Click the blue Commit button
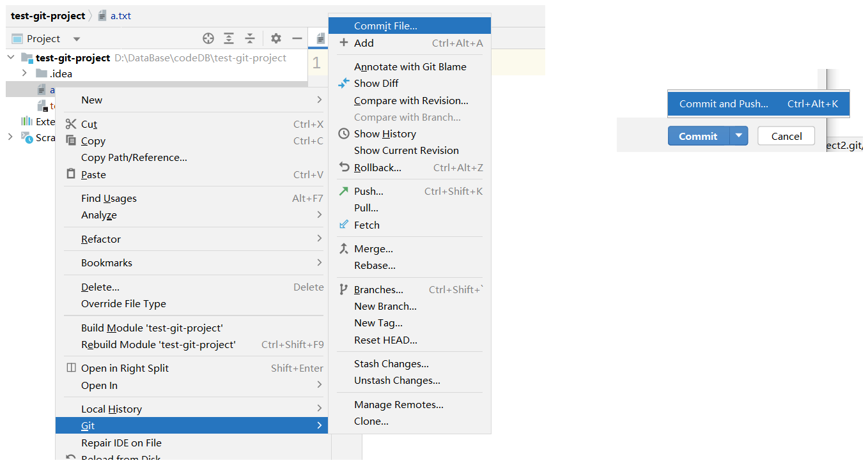The height and width of the screenshot is (463, 868). [699, 136]
